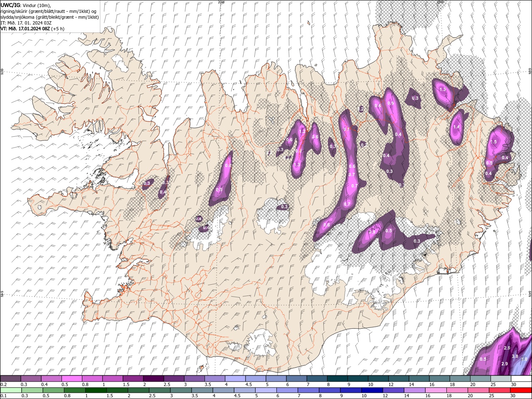Pick the white 30 swatch in upper legend

click(521, 379)
